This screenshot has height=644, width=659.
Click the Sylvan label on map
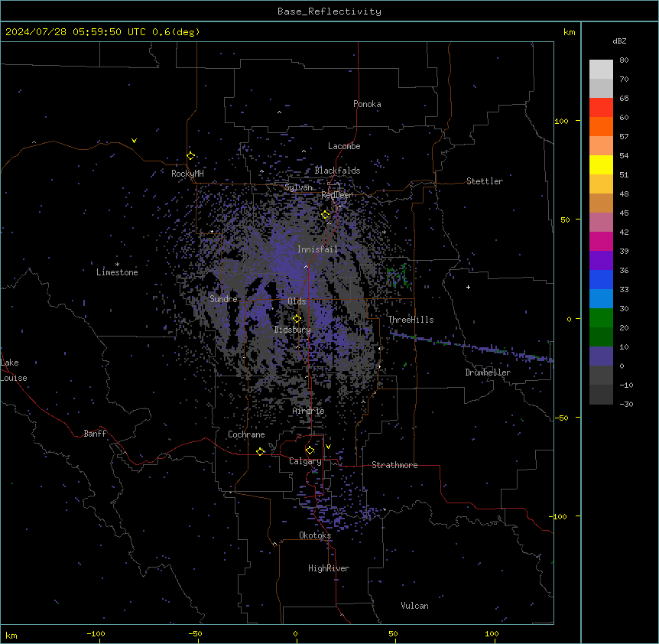298,187
